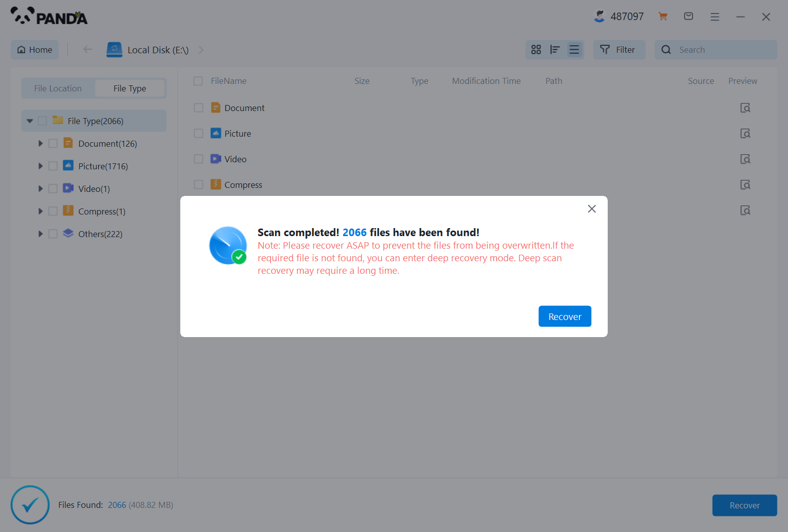Click the Picture file icon in list
The height and width of the screenshot is (532, 788).
216,133
